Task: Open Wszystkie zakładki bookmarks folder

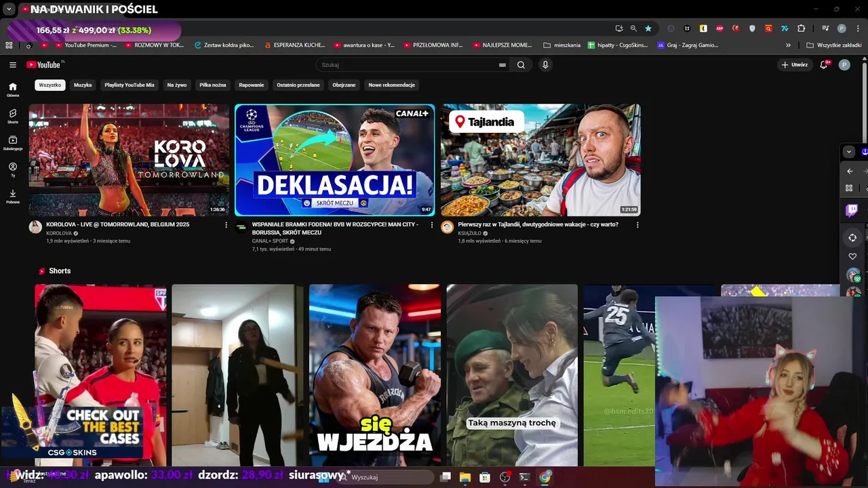Action: [833, 45]
